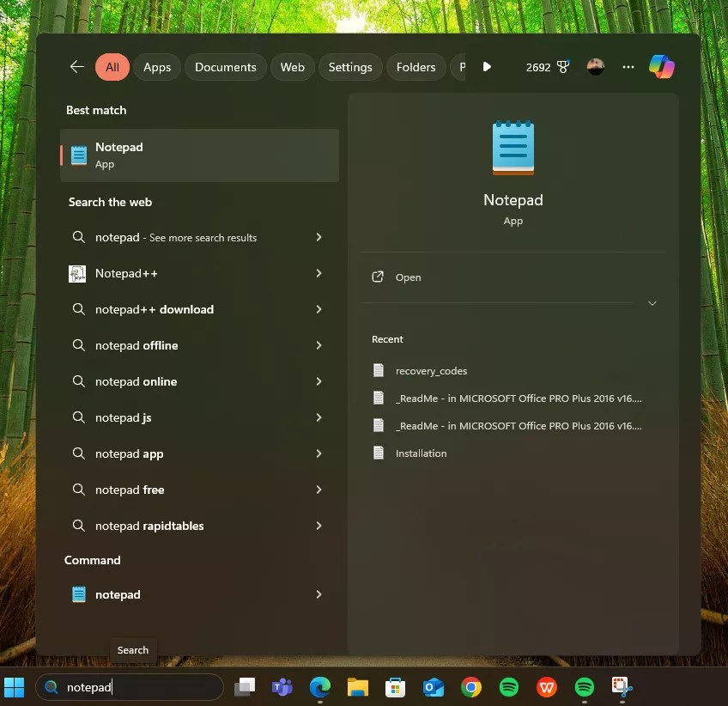
Task: Click the recovery_codes document icon
Action: 379,370
